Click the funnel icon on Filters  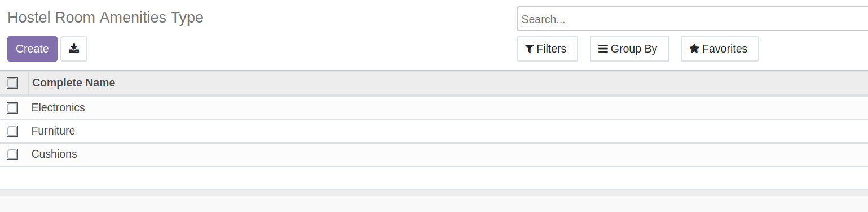click(x=529, y=49)
